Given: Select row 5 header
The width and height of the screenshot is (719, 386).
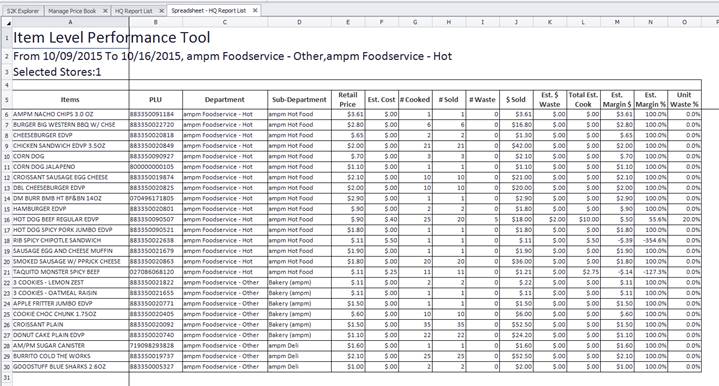Looking at the screenshot, I should (6, 99).
